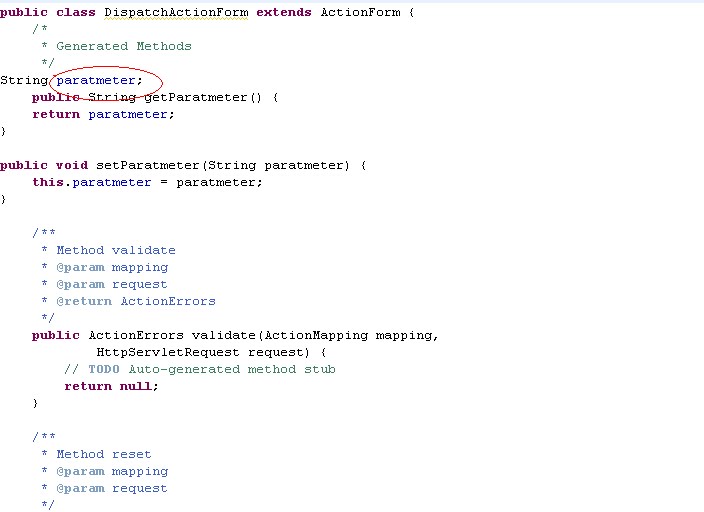The image size is (704, 512).
Task: Click 'this.paratmeter' in the assignment line
Action: point(92,182)
